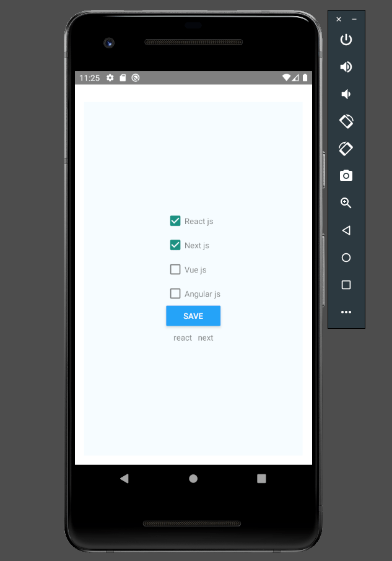
Task: Uncheck the React js checkbox
Action: pyautogui.click(x=175, y=221)
